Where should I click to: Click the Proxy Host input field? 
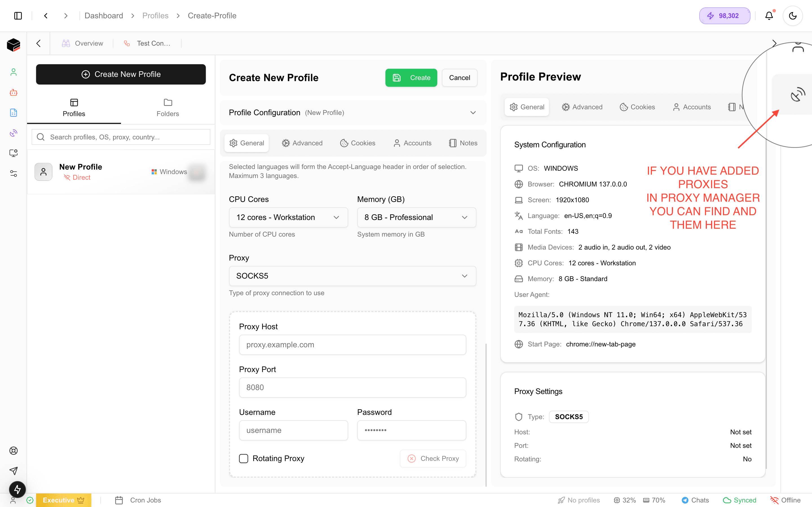point(352,345)
